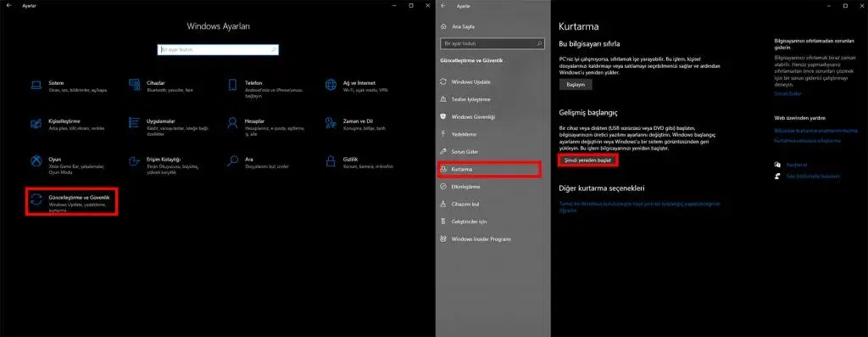Click magnifier in Windows Ayarları search box
This screenshot has width=868, height=337.
[274, 50]
